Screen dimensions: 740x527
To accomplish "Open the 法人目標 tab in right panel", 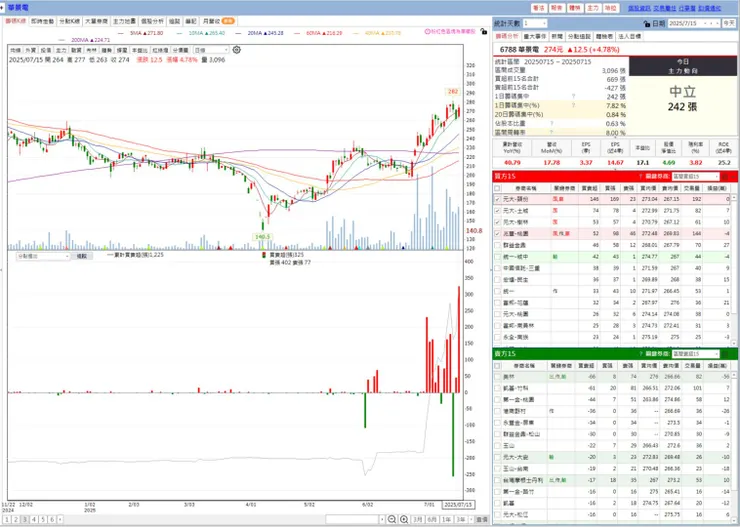I will click(x=630, y=36).
